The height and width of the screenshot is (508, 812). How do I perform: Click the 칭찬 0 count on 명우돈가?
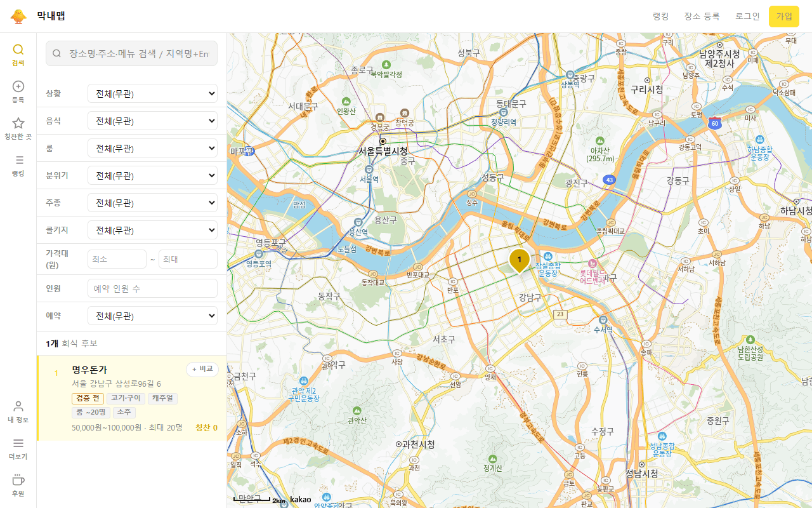206,427
